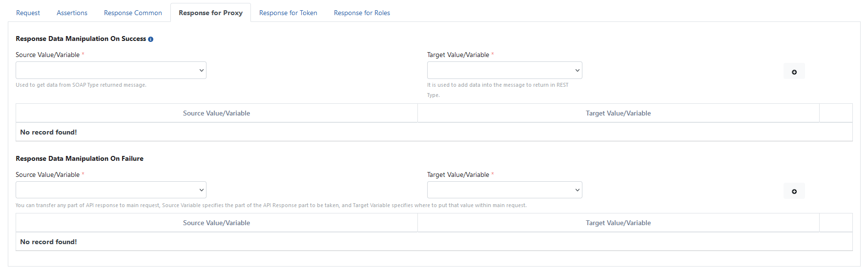Click 'No record found!' row in On Success table
This screenshot has width=868, height=269.
tap(48, 132)
